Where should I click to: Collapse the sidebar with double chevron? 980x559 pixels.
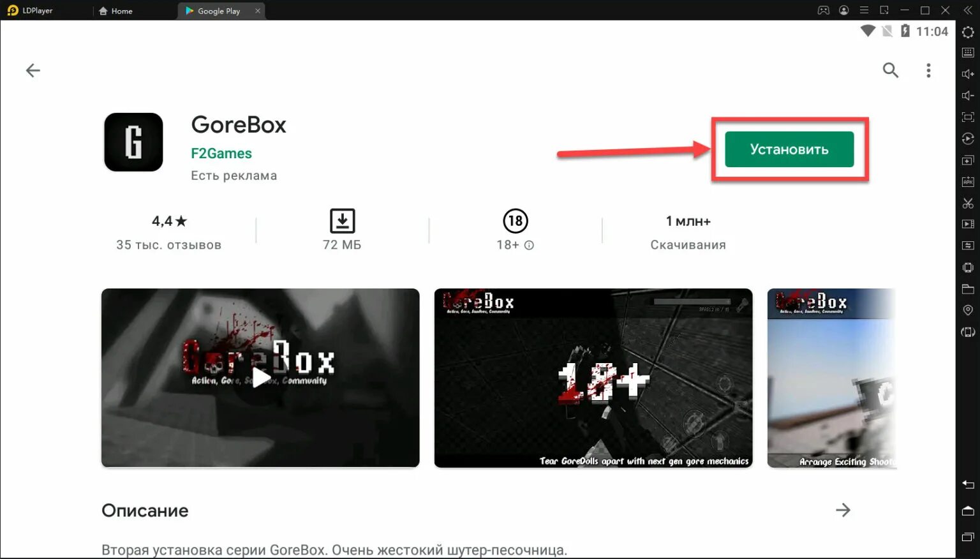(968, 10)
